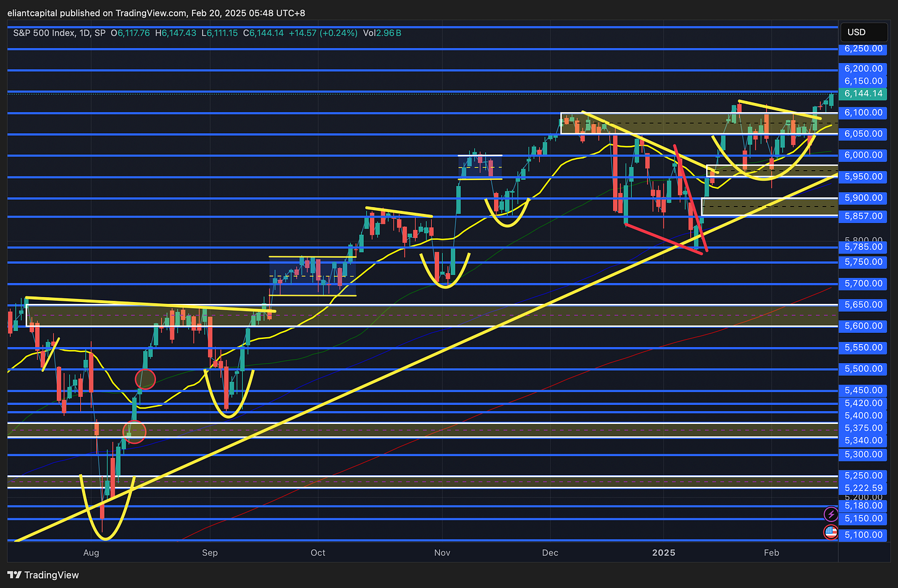
Task: Click the 5,100.00 price level label
Action: point(863,535)
